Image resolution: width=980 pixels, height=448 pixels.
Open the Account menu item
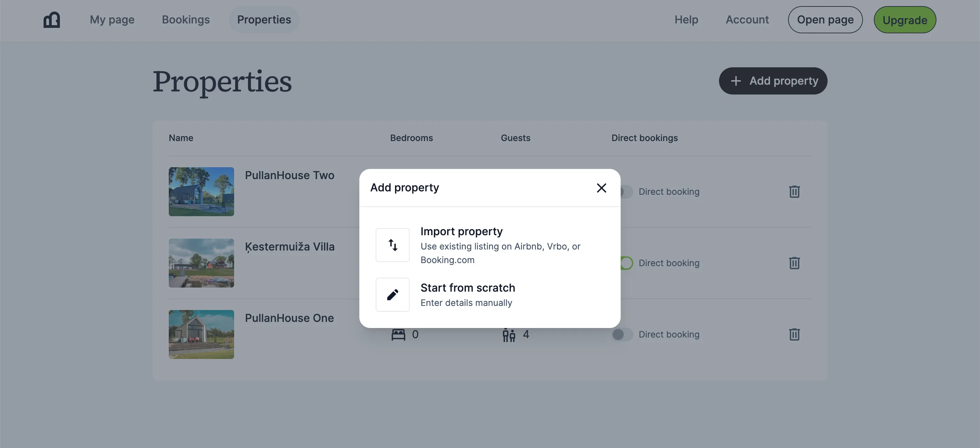click(x=747, y=20)
